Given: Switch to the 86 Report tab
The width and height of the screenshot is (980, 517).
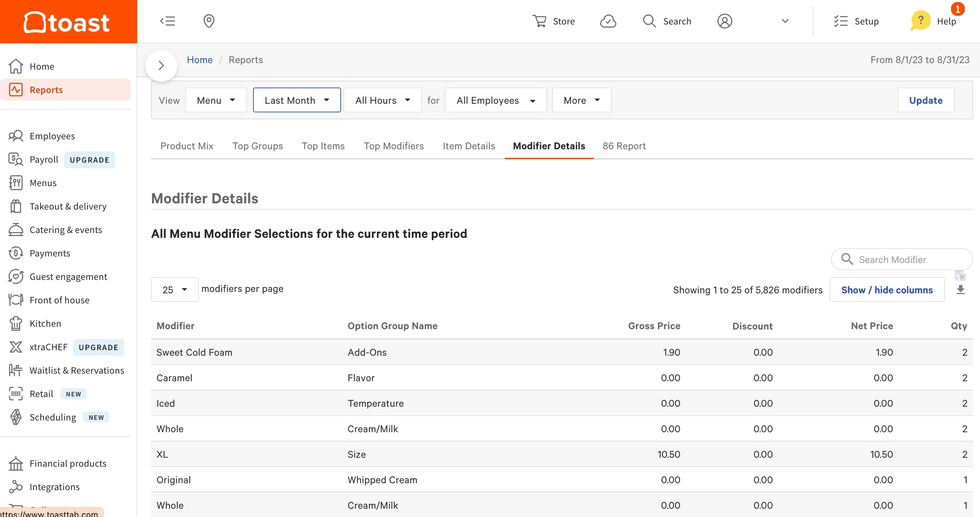Looking at the screenshot, I should (x=624, y=146).
